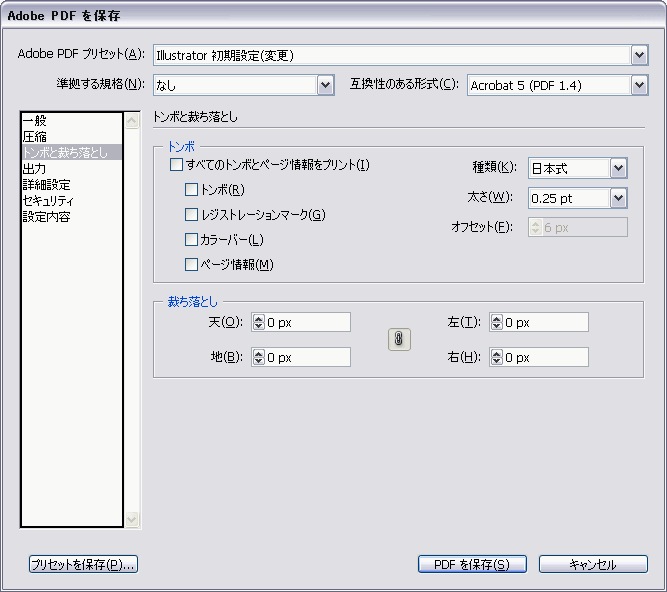Check the ページ情報(M) checkbox
The width and height of the screenshot is (667, 592).
click(191, 265)
